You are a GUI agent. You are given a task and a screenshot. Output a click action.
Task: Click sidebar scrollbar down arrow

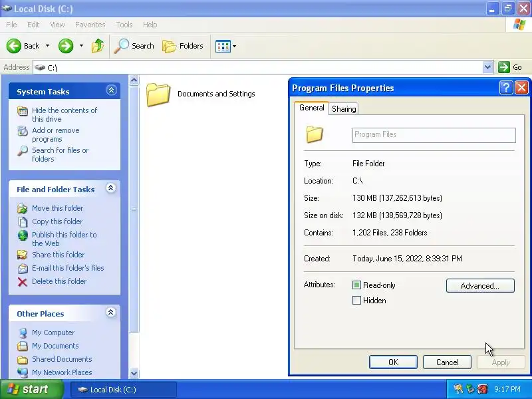point(134,373)
